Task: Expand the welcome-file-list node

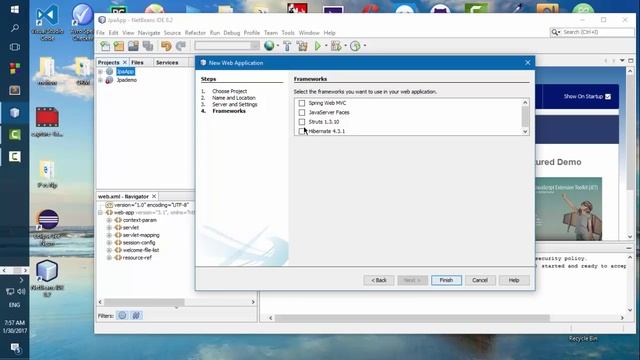Action: pos(109,250)
